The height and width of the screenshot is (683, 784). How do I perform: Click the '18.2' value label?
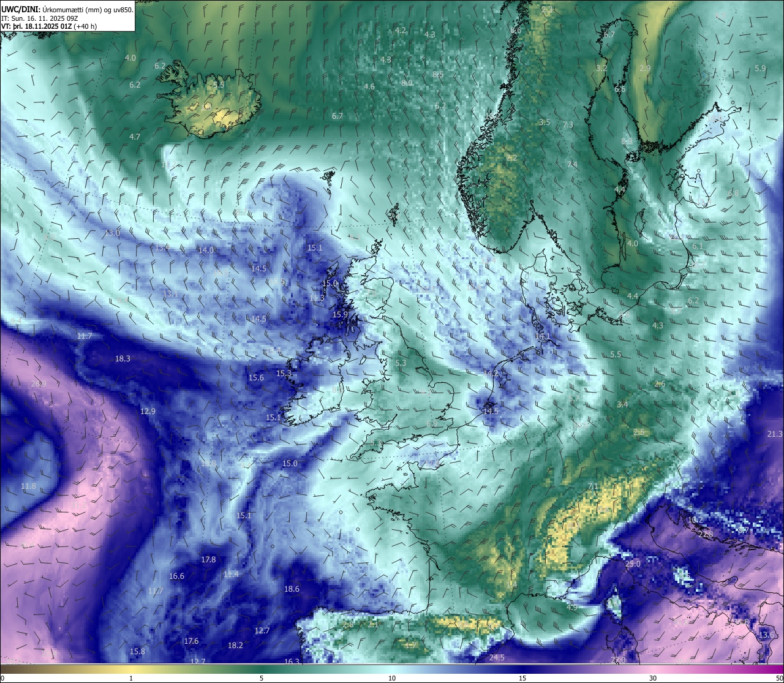pyautogui.click(x=235, y=646)
